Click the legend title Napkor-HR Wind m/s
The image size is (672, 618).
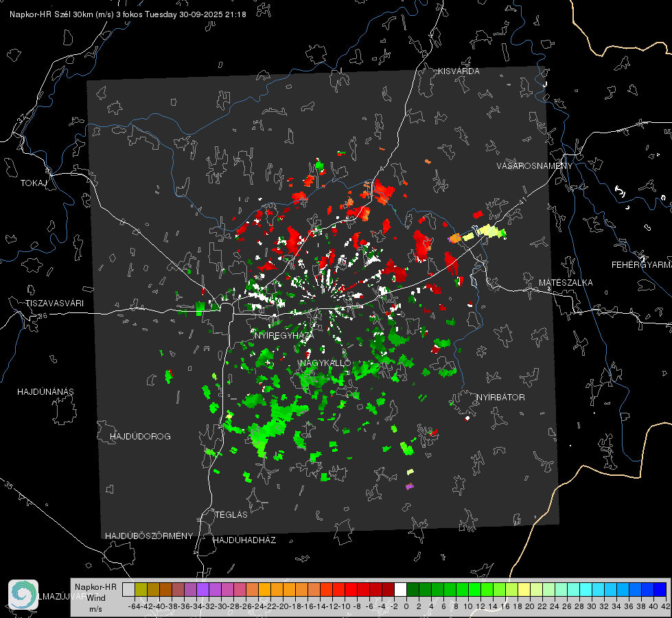pos(95,598)
